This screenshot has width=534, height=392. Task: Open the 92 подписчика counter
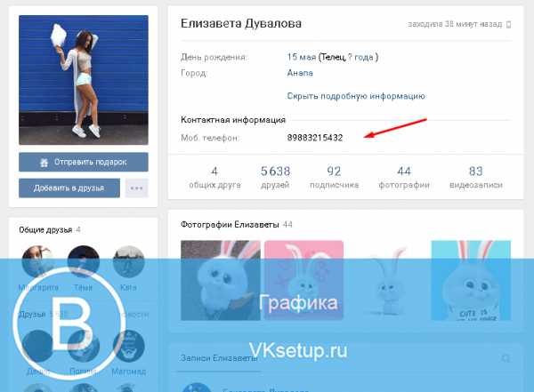click(334, 177)
